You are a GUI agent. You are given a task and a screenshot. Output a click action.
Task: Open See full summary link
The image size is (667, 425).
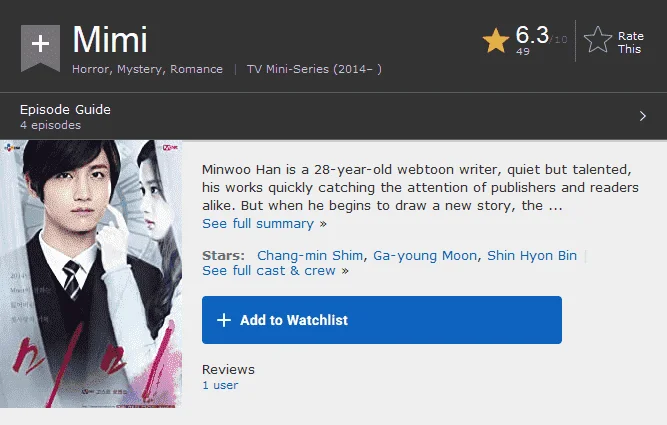pyautogui.click(x=258, y=224)
